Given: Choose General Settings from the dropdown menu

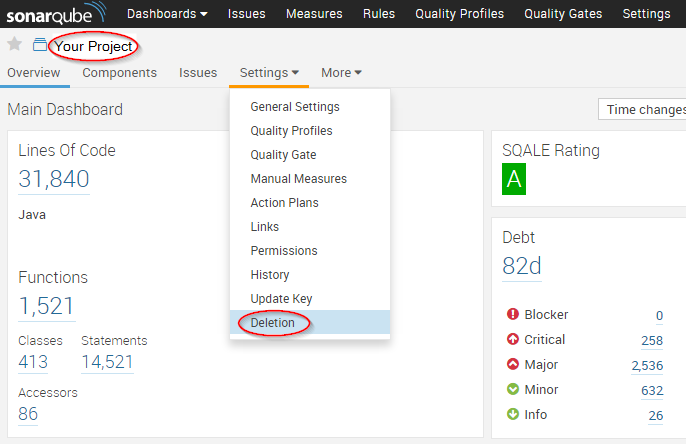Looking at the screenshot, I should 310,107.
